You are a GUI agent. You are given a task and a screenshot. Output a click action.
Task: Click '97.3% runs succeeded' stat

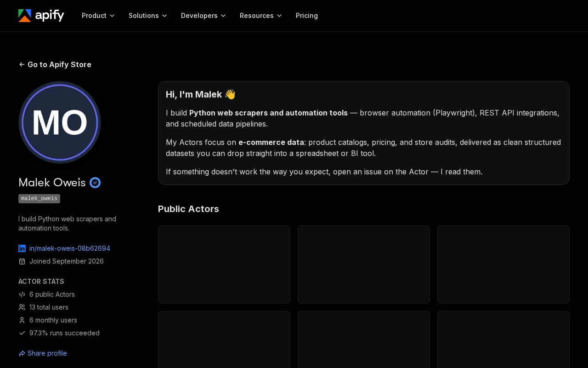[x=64, y=333]
